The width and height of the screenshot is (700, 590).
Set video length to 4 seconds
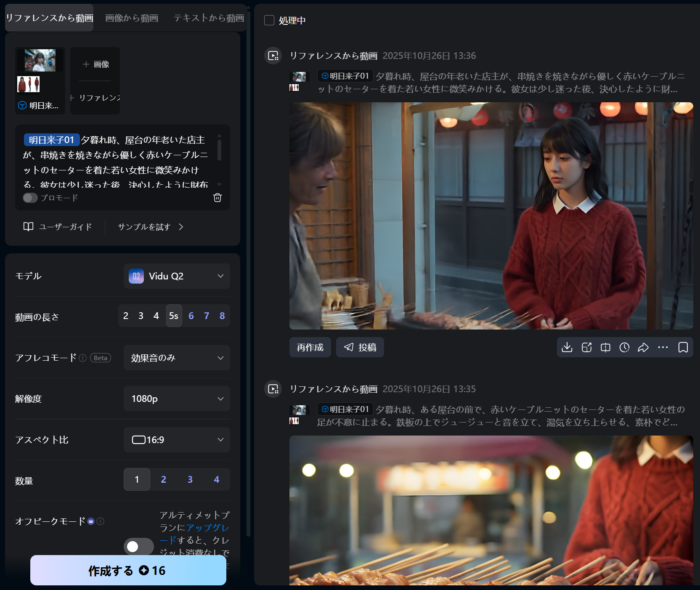pyautogui.click(x=156, y=316)
